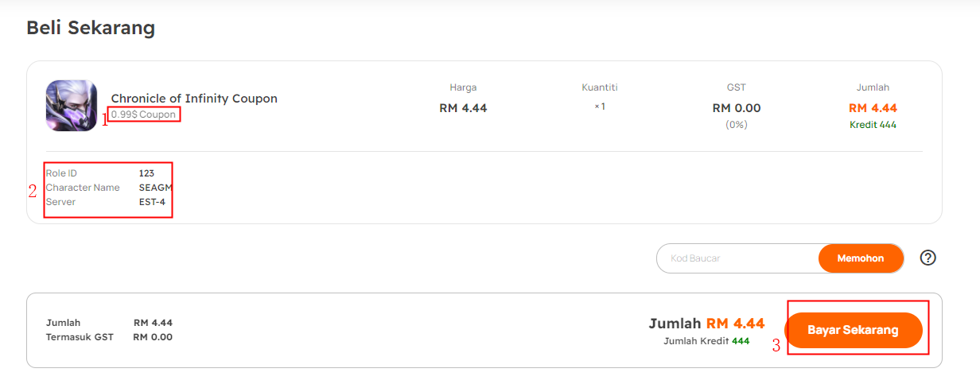
Task: Click the Harga price RM 4.44
Action: pos(463,108)
